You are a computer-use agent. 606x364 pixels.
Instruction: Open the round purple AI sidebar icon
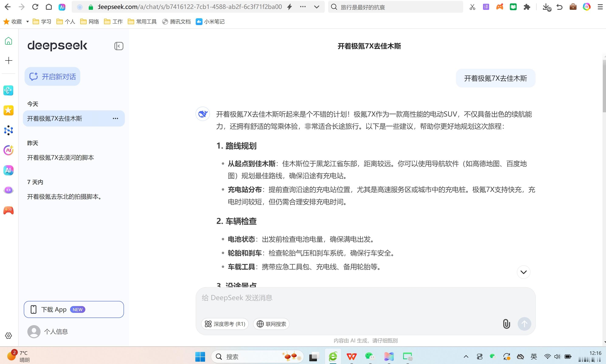pos(8,150)
